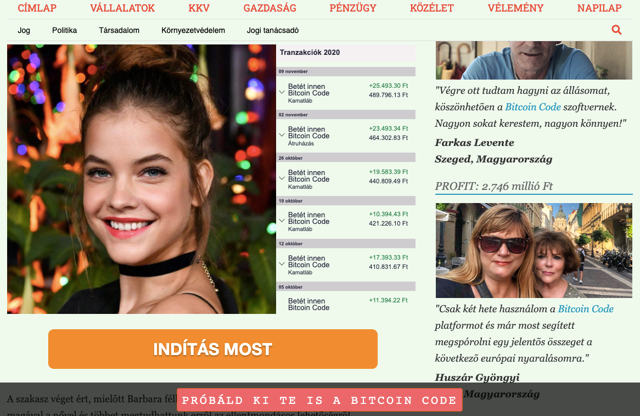
Task: Follow Bitcoin Code link in Farkas Levente quote
Action: [533, 107]
